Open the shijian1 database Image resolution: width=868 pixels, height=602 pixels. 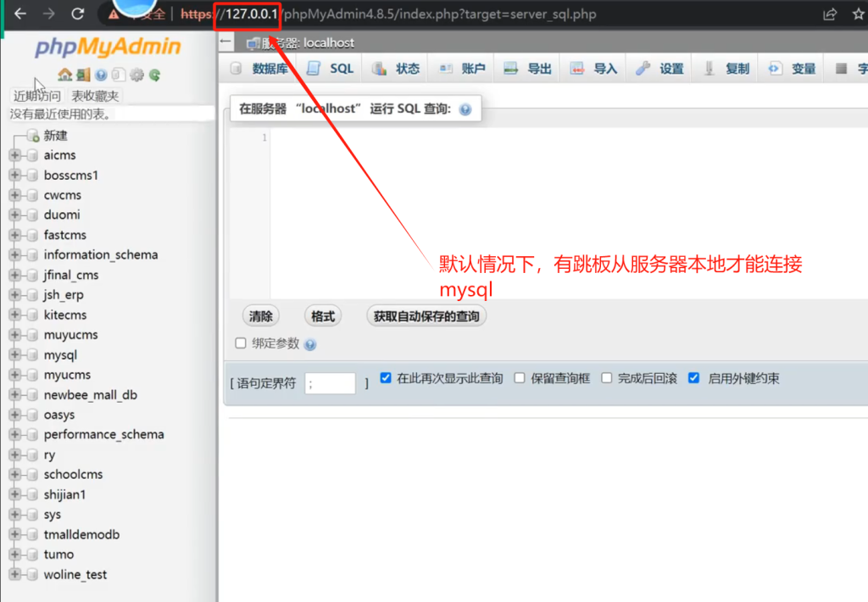pyautogui.click(x=64, y=494)
